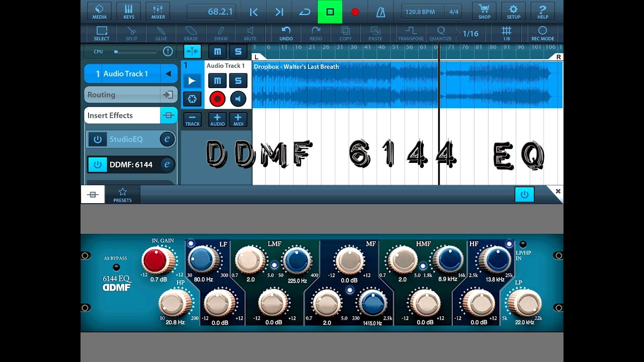Open the StudioEQ editor with its e button
Image resolution: width=644 pixels, height=362 pixels.
point(167,139)
